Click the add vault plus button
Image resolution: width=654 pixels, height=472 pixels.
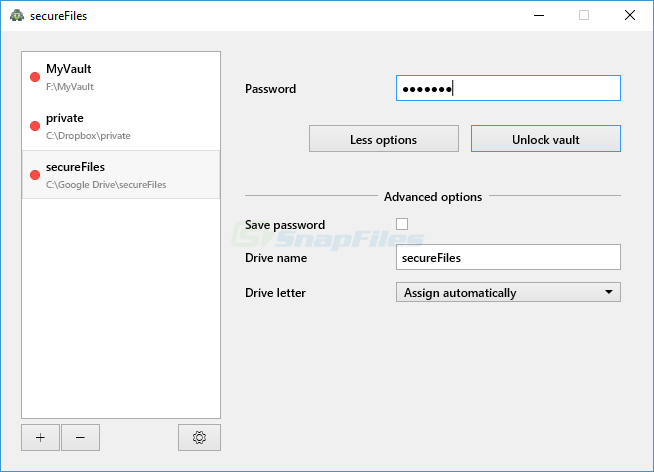[40, 438]
